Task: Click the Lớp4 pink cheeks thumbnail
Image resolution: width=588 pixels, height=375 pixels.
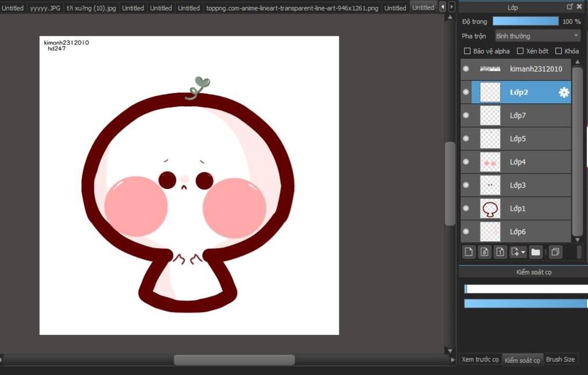Action: click(x=490, y=162)
